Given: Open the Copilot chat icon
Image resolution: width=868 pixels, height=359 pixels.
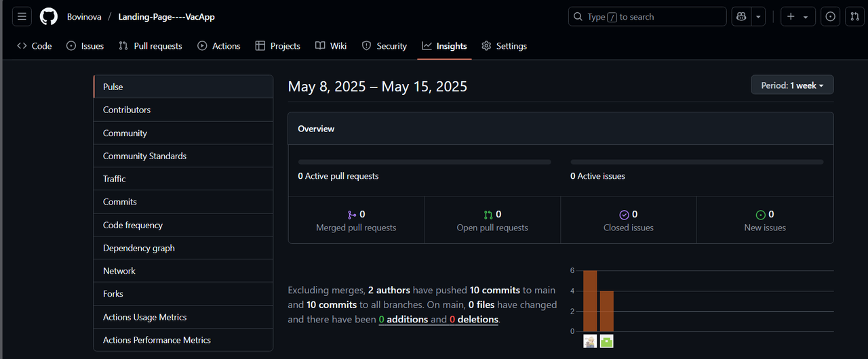Looking at the screenshot, I should point(740,17).
